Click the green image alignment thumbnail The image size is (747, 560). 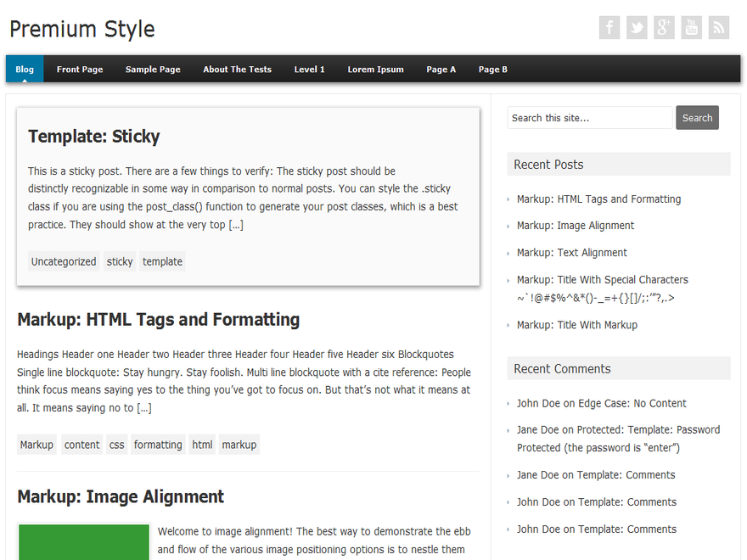click(x=83, y=542)
